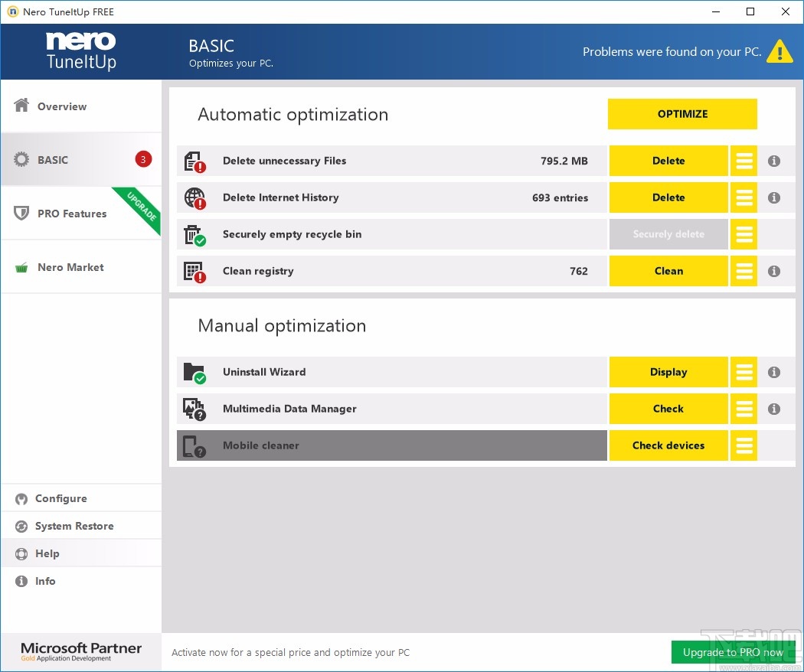Open the Info entry
This screenshot has width=804, height=672.
[81, 581]
